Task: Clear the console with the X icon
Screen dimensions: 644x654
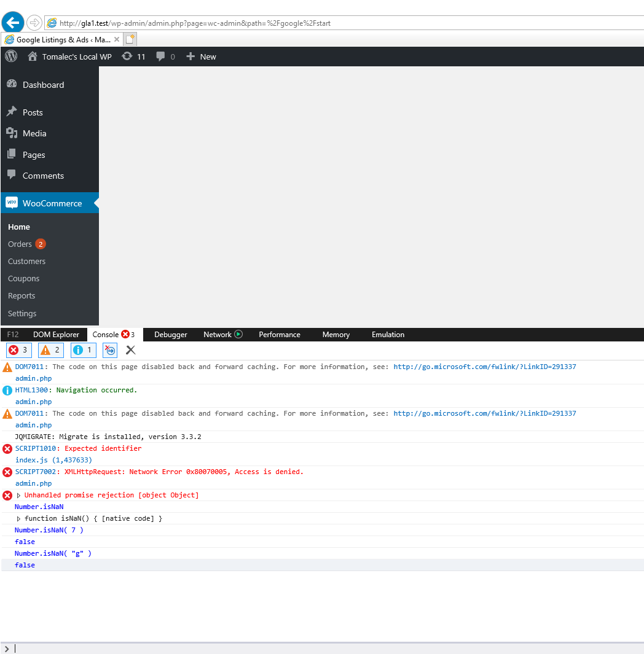Action: [x=130, y=350]
